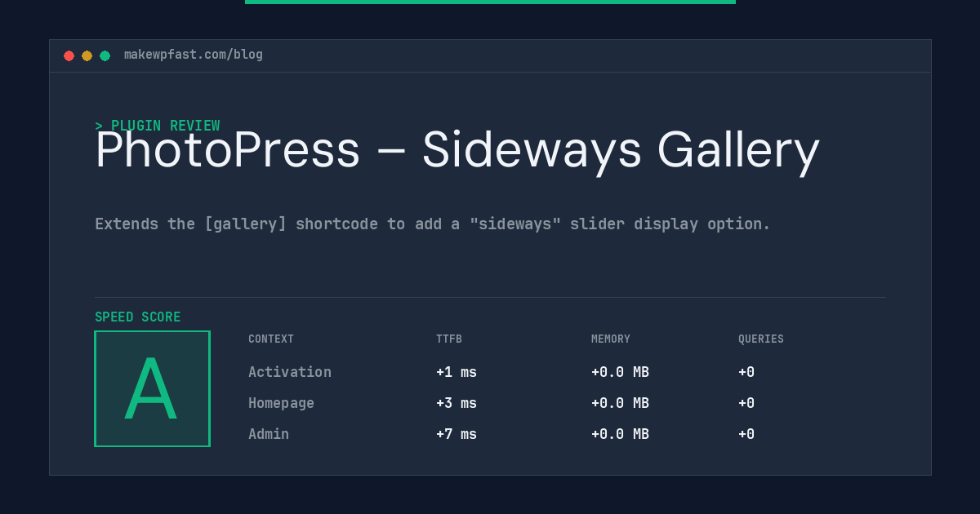Image resolution: width=980 pixels, height=514 pixels.
Task: Click the CONTEXT column header
Action: pos(271,339)
